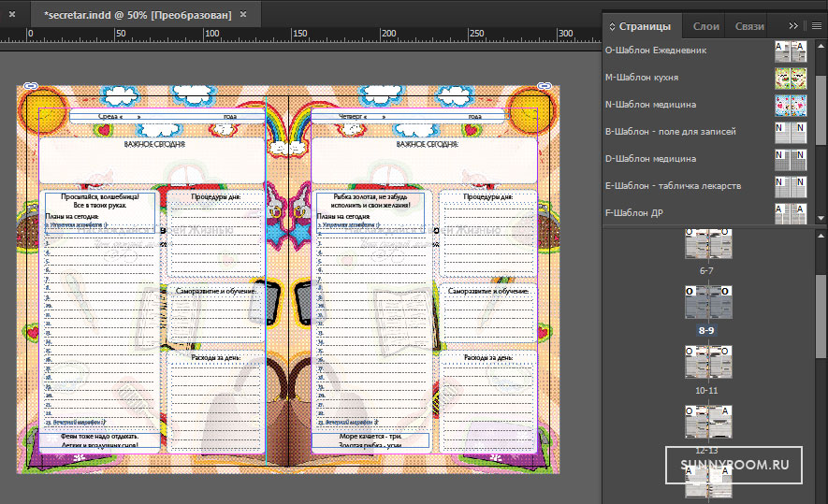Click F-Шаблон ДР master thumbnail

coord(791,214)
